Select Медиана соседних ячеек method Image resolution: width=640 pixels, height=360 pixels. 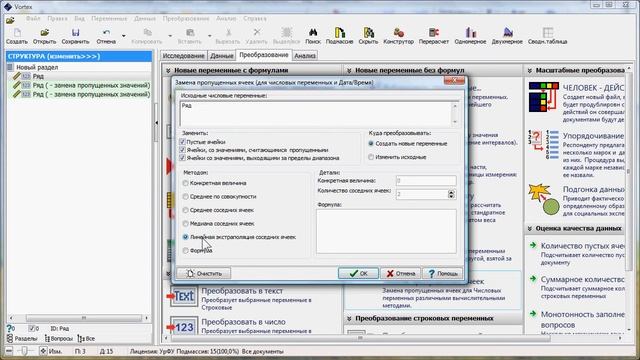tap(186, 224)
